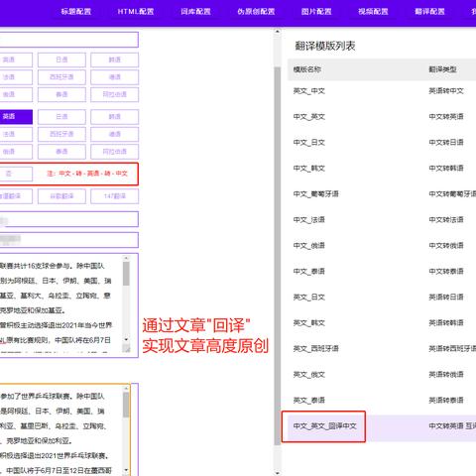Focus the first input below the translation engines
Viewport: 476px width, 476px height.
click(x=68, y=219)
